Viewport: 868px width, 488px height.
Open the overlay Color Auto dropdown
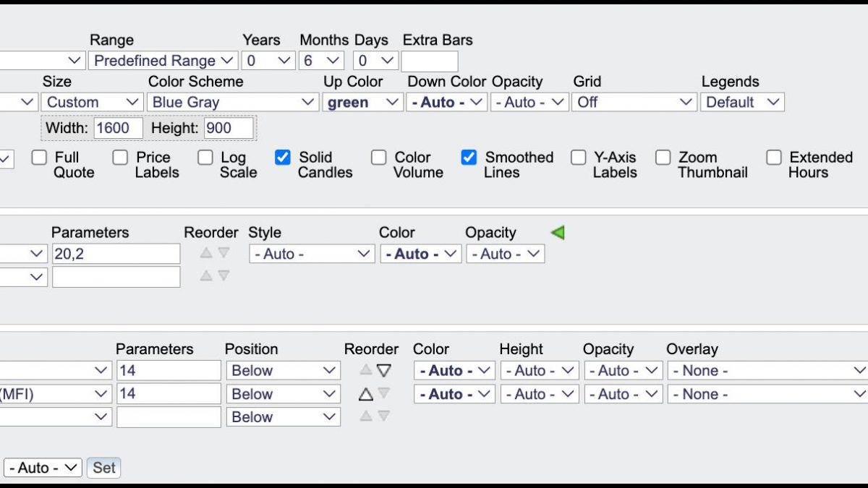click(421, 254)
